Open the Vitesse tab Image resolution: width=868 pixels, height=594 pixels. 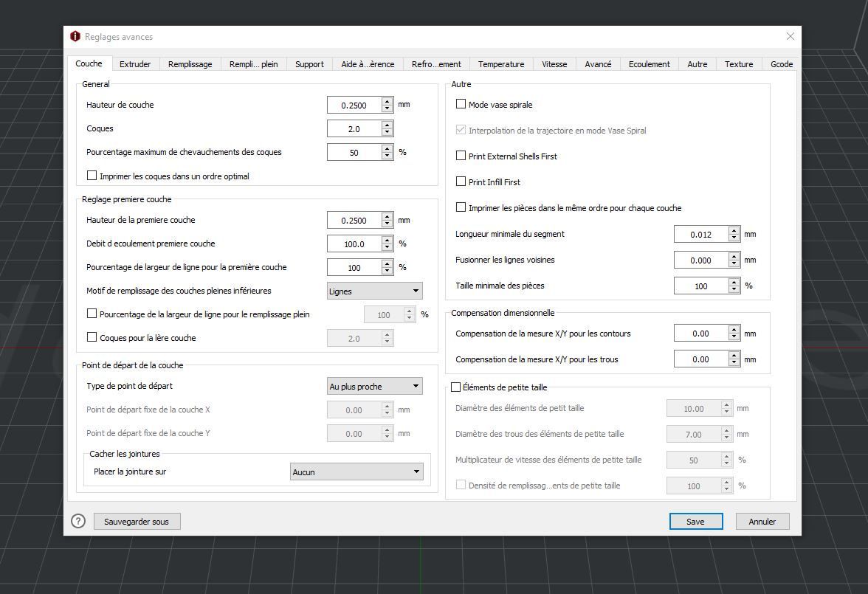point(554,64)
